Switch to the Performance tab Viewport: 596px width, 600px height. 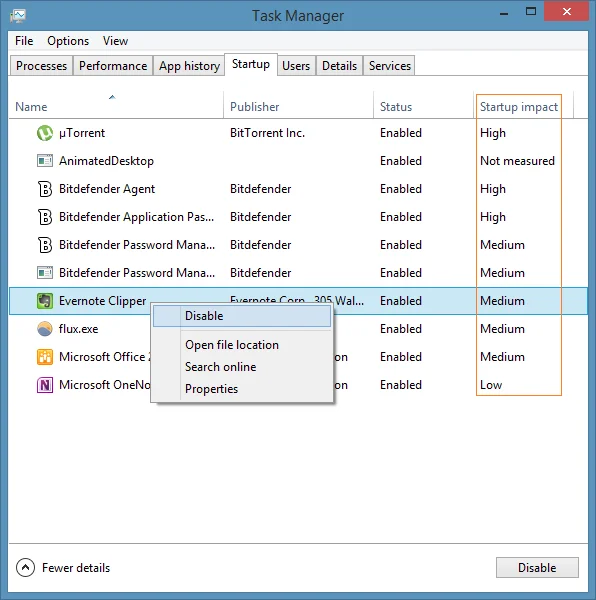113,66
